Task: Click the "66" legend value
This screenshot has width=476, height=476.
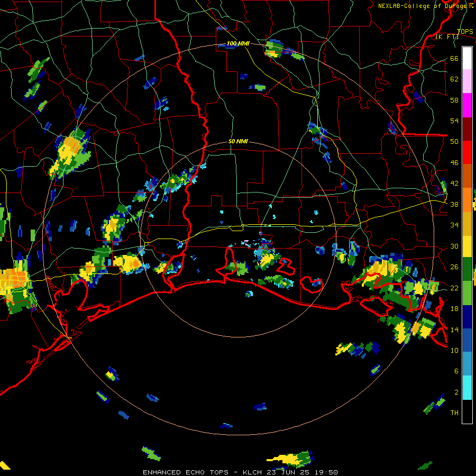Action: pyautogui.click(x=454, y=59)
